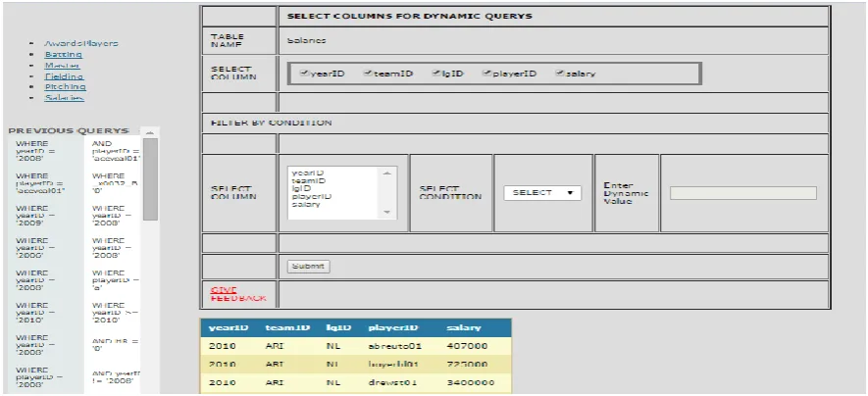Click player cell drewst01 in results

click(392, 382)
